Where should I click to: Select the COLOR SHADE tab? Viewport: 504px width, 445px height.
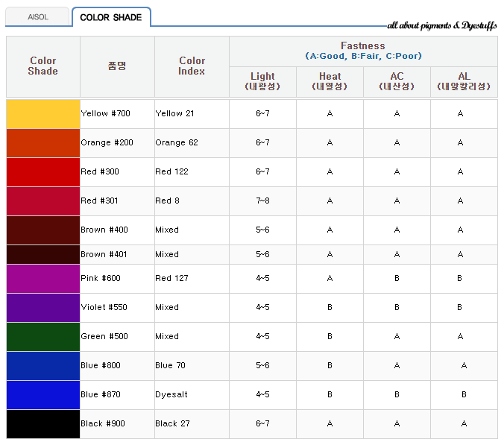(110, 17)
